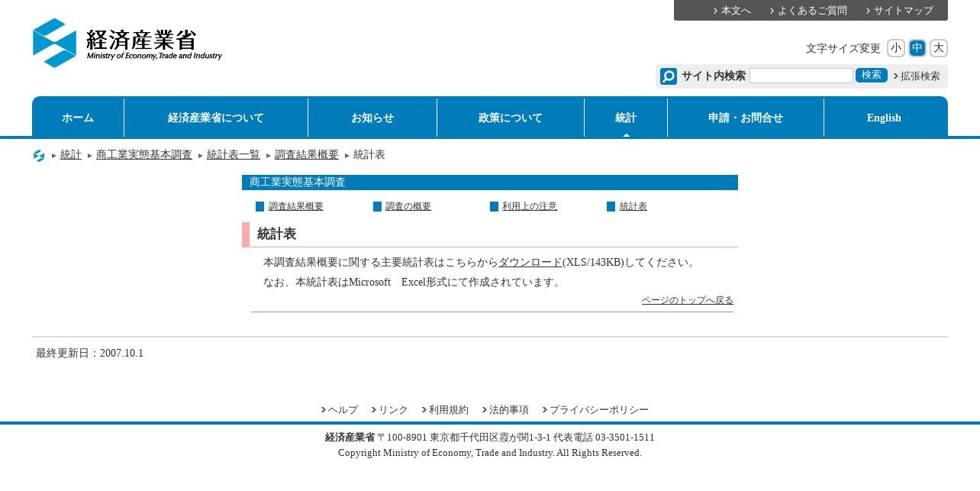The width and height of the screenshot is (980, 491).
Task: Click the 文字サイズ変更 label
Action: 843,49
